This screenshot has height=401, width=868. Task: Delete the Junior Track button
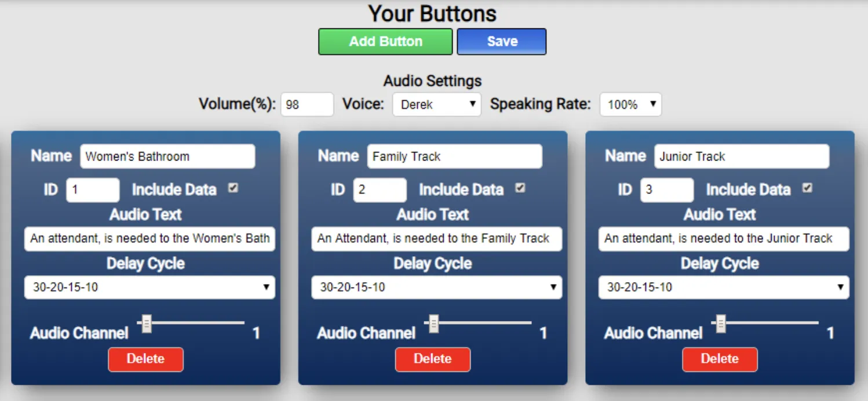[x=720, y=359]
